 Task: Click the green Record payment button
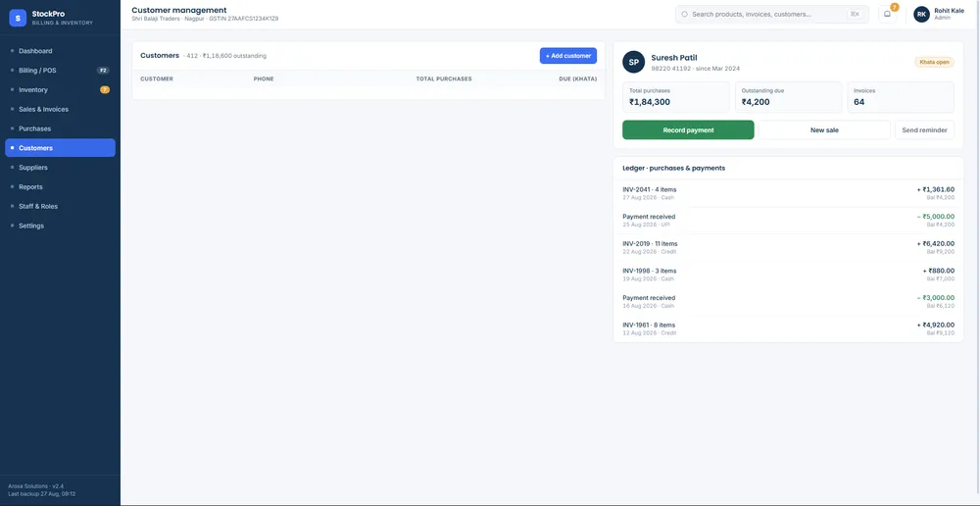(688, 130)
